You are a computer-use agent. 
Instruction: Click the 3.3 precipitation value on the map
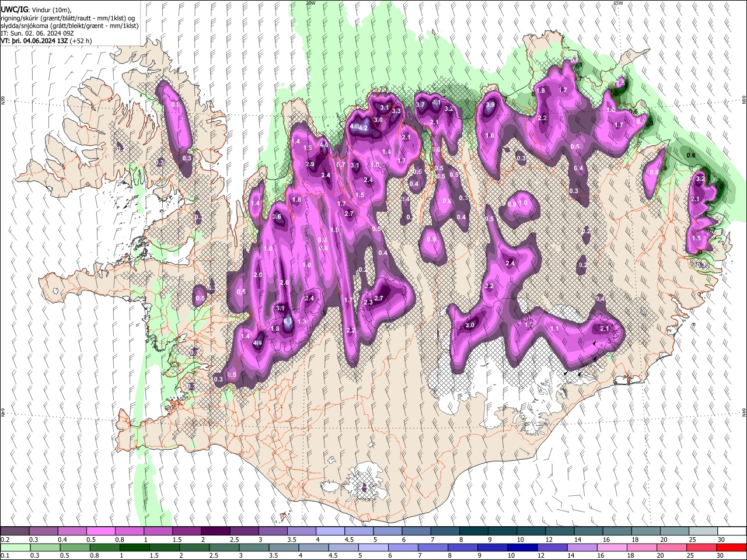coord(396,111)
